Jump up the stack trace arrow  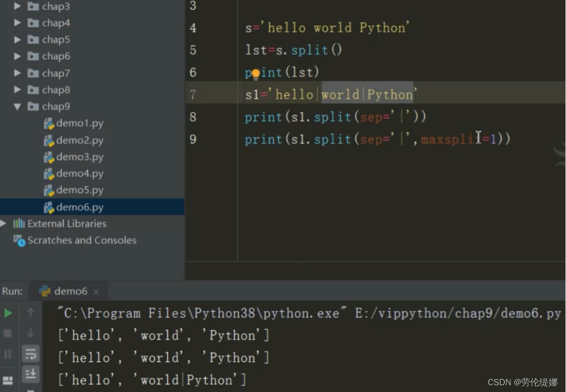pos(31,312)
